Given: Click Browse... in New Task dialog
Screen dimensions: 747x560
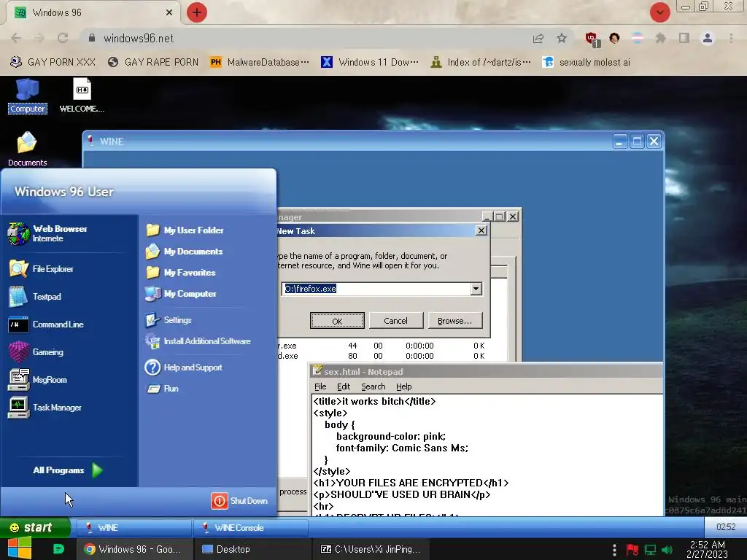Looking at the screenshot, I should [455, 321].
